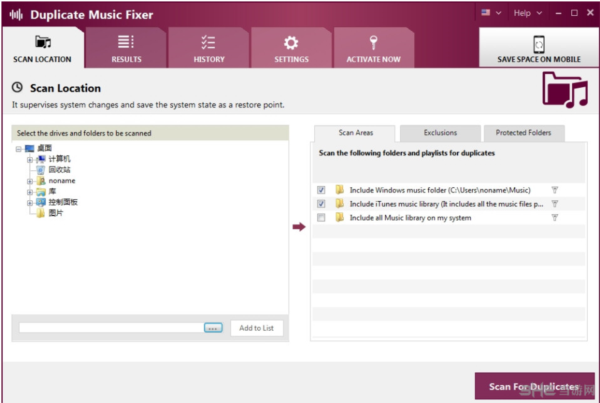Click filter icon for all Music library
Image resolution: width=600 pixels, height=403 pixels.
(554, 217)
